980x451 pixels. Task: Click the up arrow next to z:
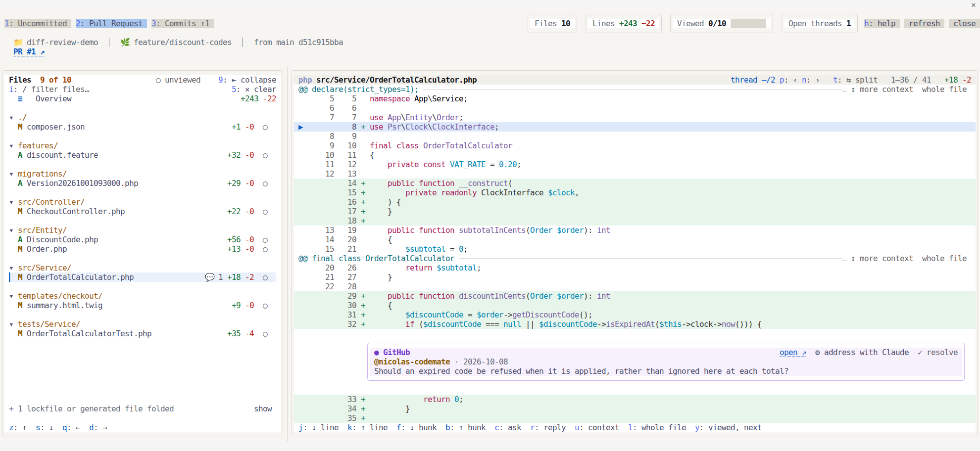click(x=25, y=428)
